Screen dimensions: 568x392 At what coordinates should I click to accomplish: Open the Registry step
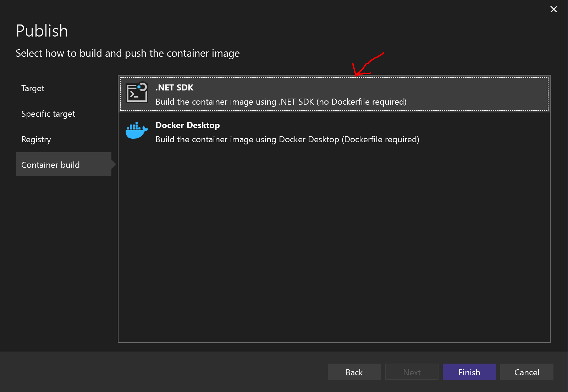(36, 139)
